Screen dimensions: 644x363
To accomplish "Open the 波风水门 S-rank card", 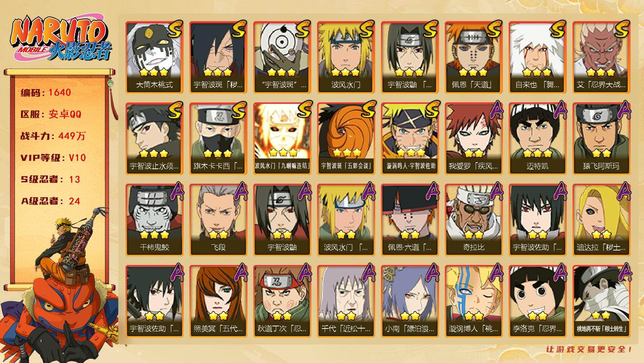I will pyautogui.click(x=346, y=57).
